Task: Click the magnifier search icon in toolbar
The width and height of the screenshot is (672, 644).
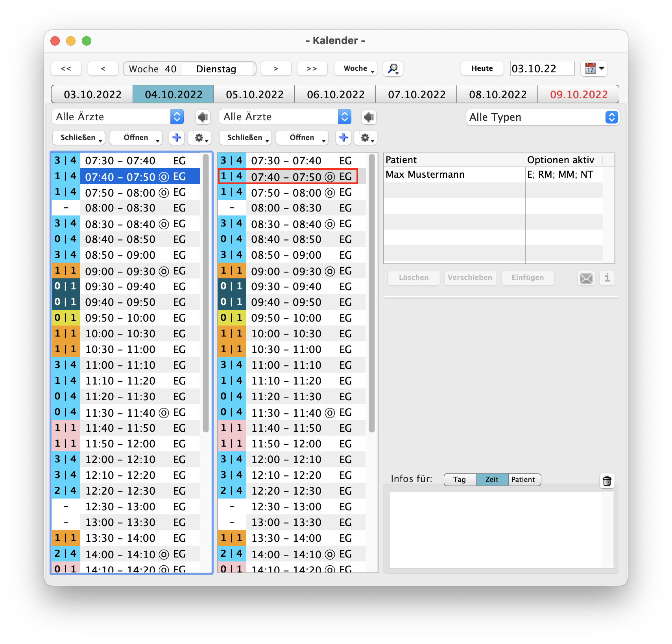Action: [x=393, y=69]
